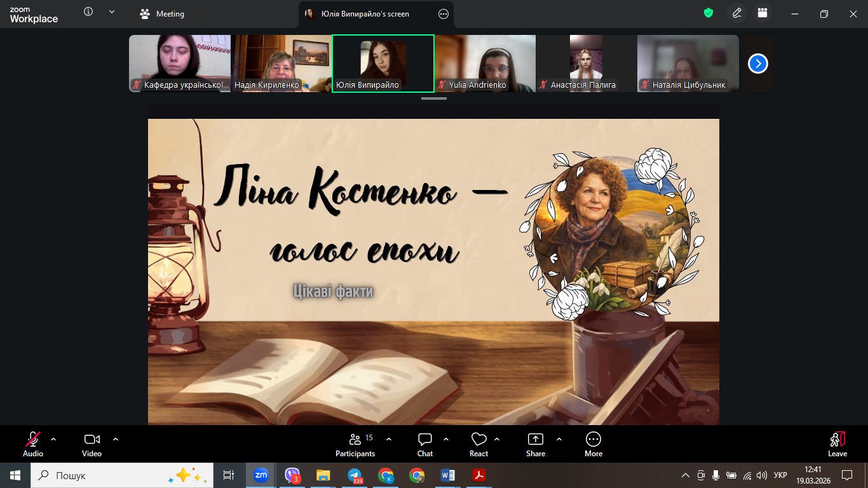868x488 pixels.
Task: Open the Chat panel
Action: point(425,444)
